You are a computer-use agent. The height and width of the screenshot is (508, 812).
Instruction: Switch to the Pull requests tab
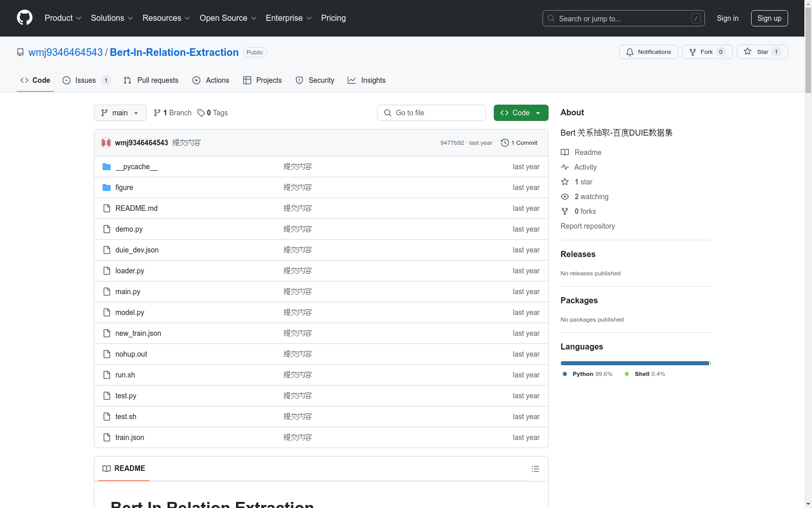pos(151,80)
